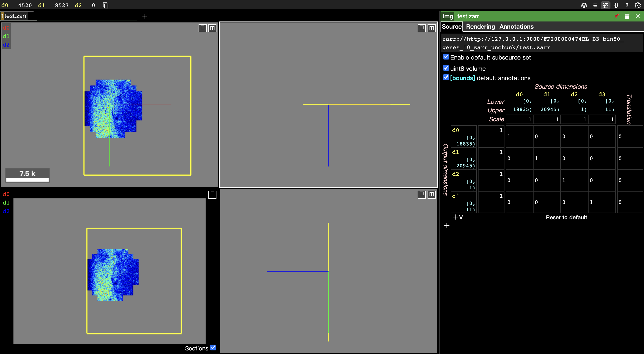Open help via the question mark icon
This screenshot has width=644, height=354.
pos(627,5)
